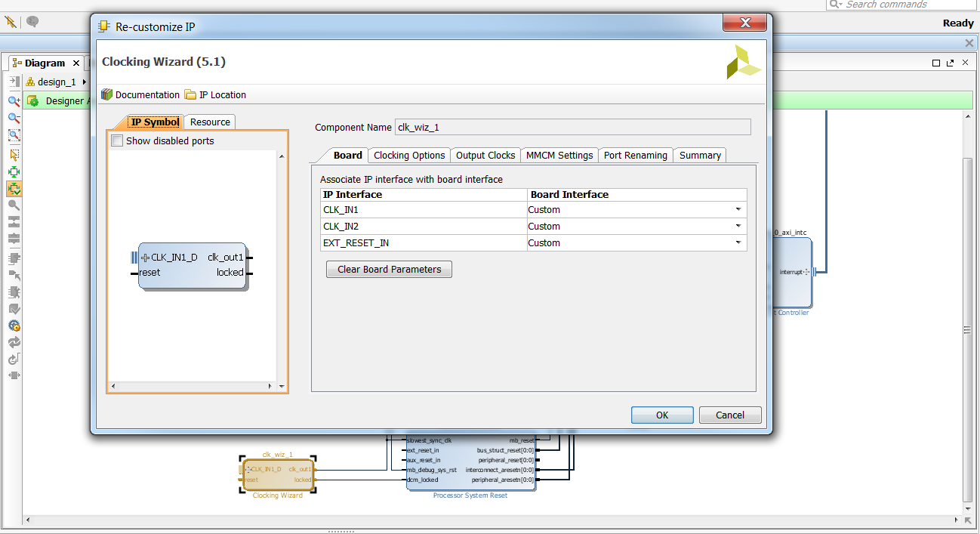The width and height of the screenshot is (980, 534).
Task: Open the Summary tab
Action: [x=700, y=155]
